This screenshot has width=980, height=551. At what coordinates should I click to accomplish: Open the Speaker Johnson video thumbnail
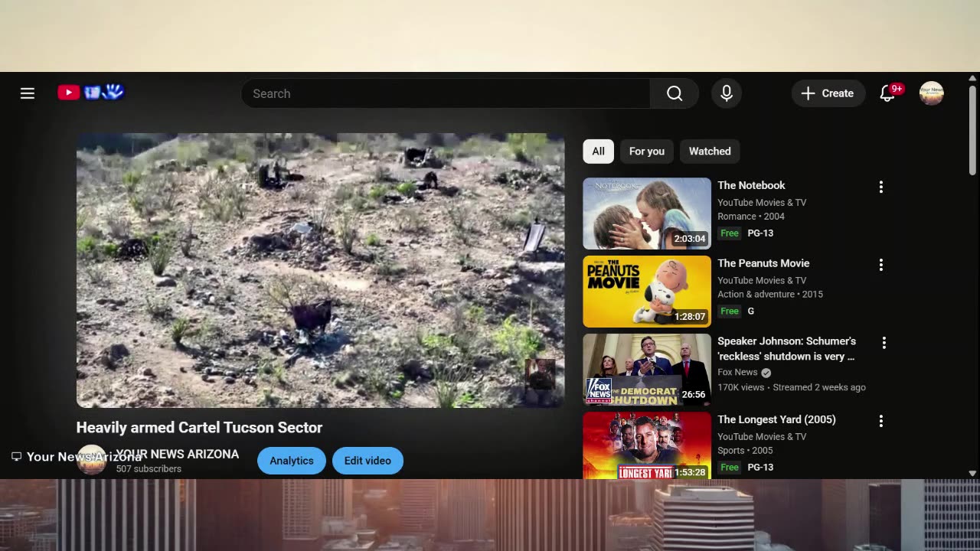[x=647, y=370]
